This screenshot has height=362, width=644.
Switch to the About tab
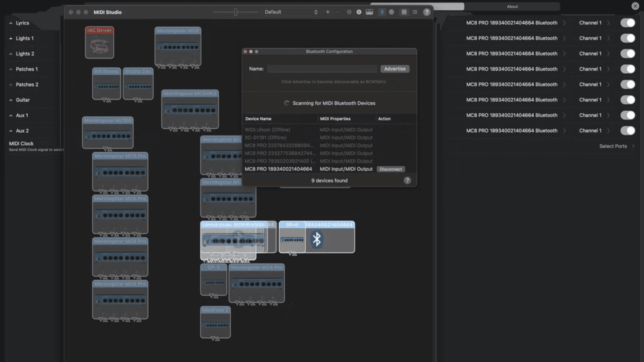click(x=512, y=6)
